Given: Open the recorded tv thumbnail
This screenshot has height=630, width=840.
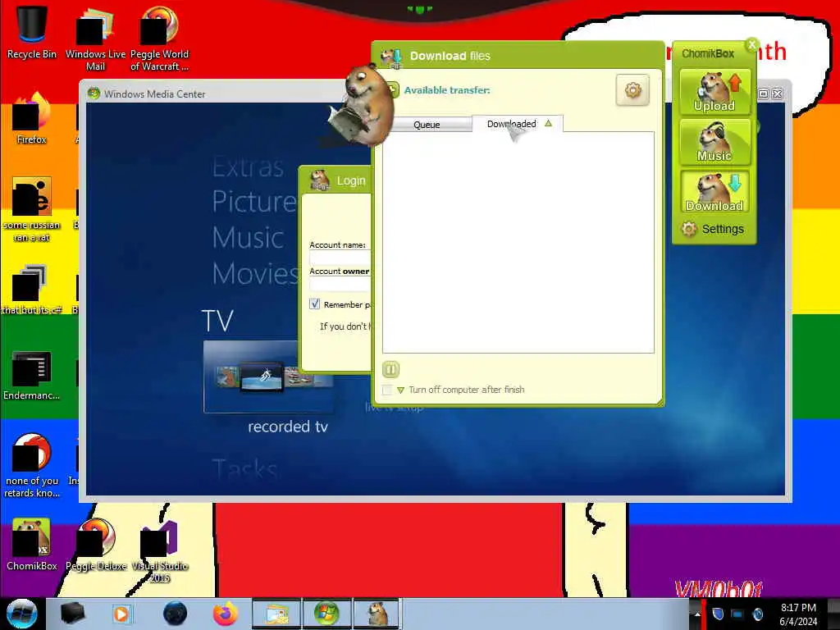Looking at the screenshot, I should tap(268, 376).
